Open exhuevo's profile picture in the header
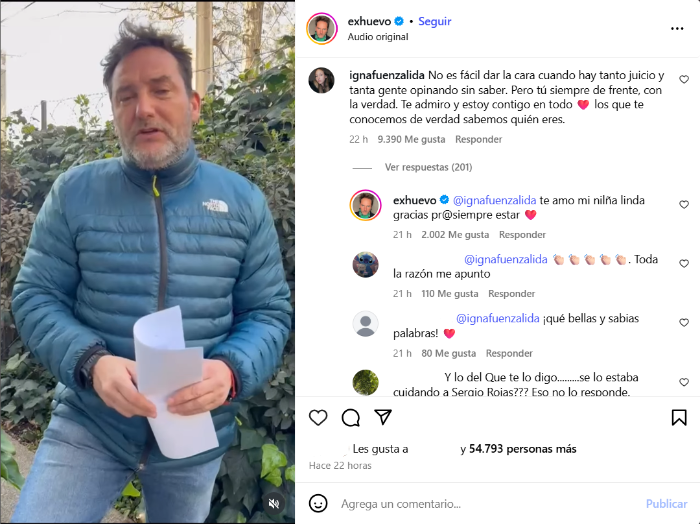 click(322, 29)
